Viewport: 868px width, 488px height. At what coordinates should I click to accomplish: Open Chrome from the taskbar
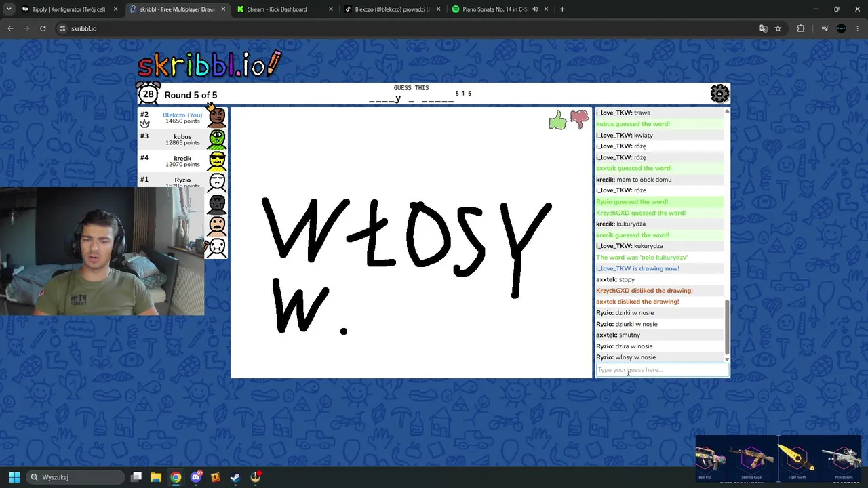tap(176, 477)
